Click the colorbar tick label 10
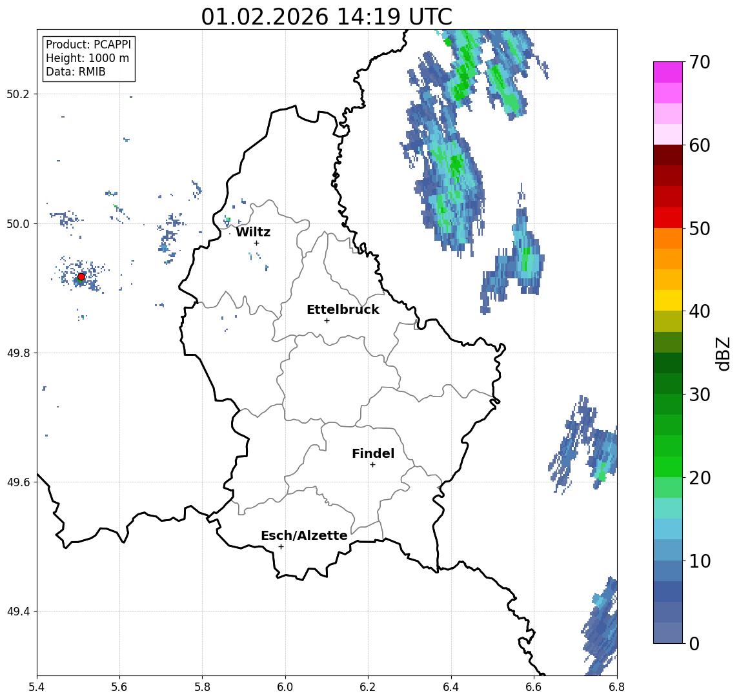The image size is (739, 700). 700,561
